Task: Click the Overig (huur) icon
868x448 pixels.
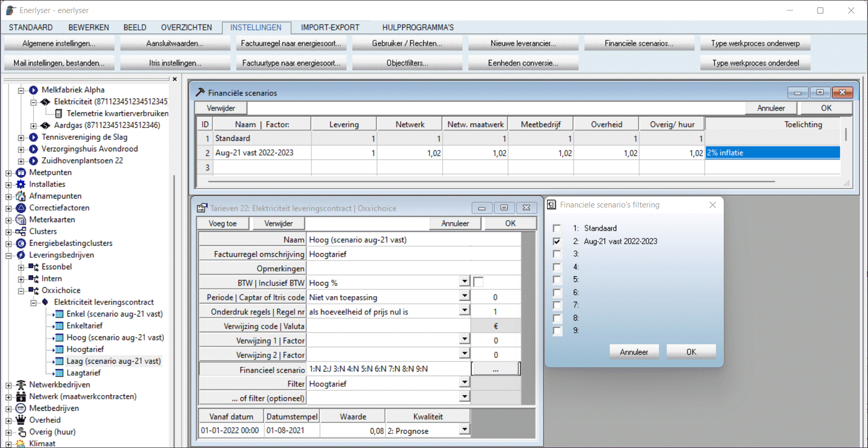Action: click(21, 432)
